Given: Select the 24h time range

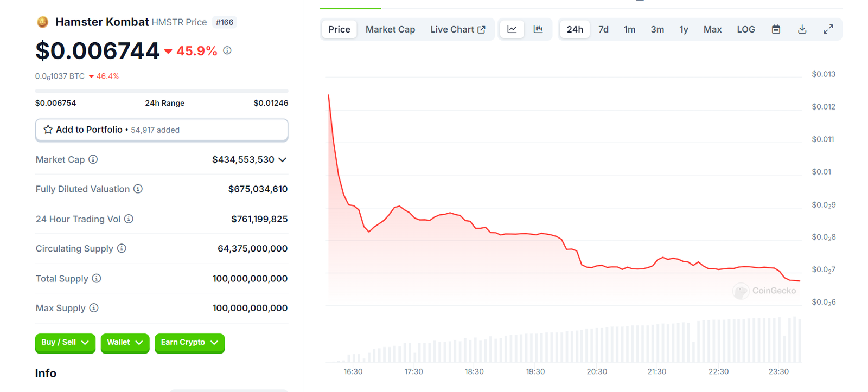Looking at the screenshot, I should [x=575, y=29].
